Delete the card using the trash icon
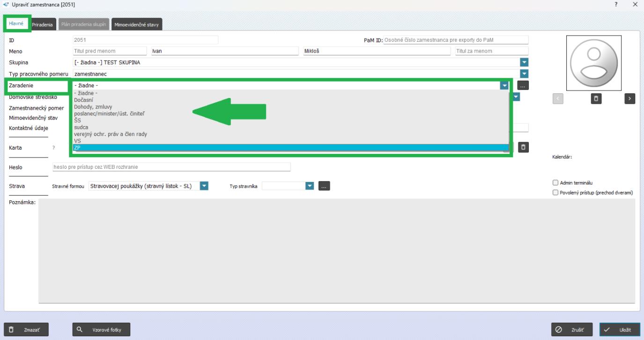This screenshot has width=644, height=340. coord(524,147)
